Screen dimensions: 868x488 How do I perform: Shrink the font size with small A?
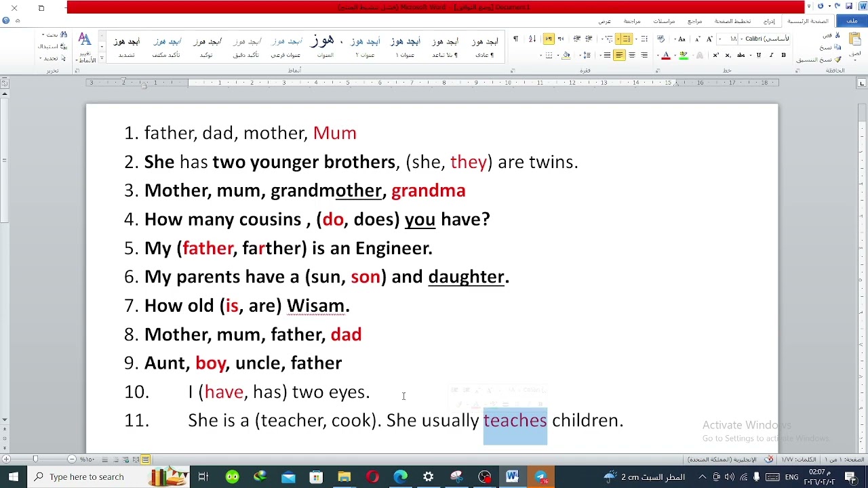(697, 39)
